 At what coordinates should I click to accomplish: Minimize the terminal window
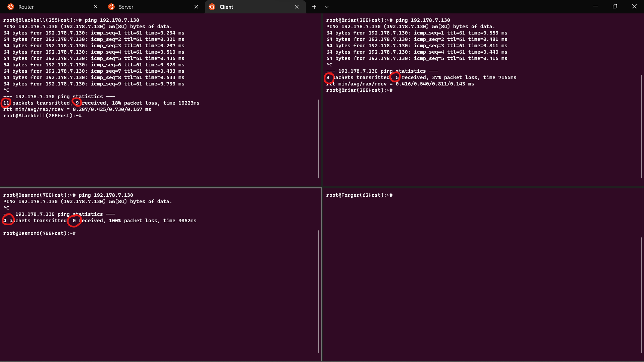595,6
